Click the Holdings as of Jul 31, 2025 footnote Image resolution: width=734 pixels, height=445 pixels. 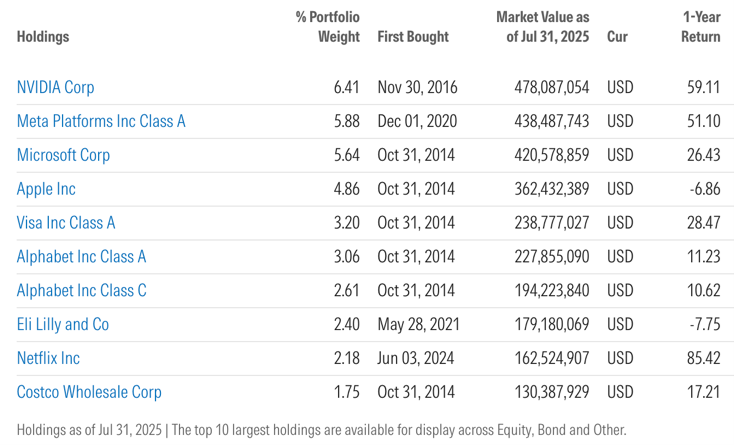[x=321, y=430]
